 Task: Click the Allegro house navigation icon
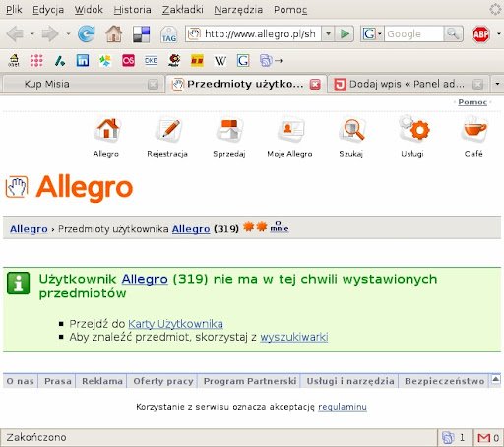[107, 130]
